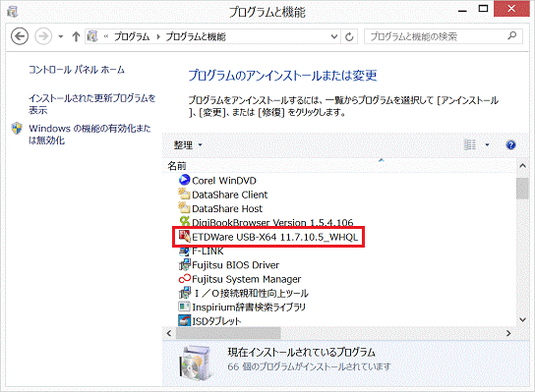Click the Inspirium辞書検索ライブラリ icon
Viewport: 535px width, 392px height.
(x=184, y=307)
